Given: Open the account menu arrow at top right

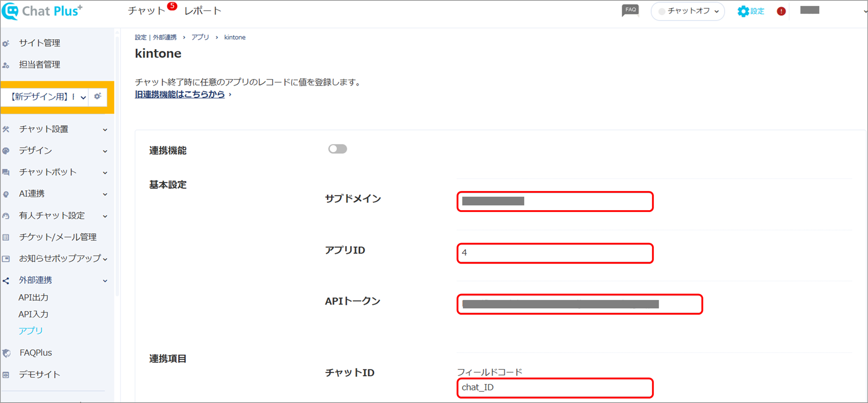Looking at the screenshot, I should 865,11.
